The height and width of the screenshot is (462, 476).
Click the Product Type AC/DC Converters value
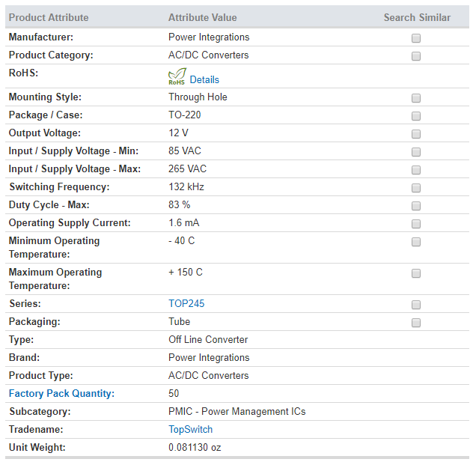(x=208, y=375)
